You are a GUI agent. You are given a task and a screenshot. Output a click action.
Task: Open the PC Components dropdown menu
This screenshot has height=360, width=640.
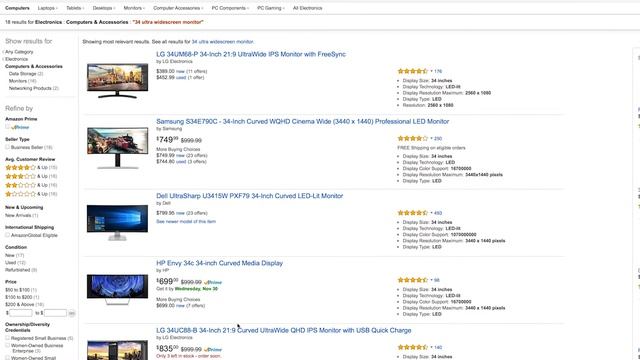(x=230, y=8)
